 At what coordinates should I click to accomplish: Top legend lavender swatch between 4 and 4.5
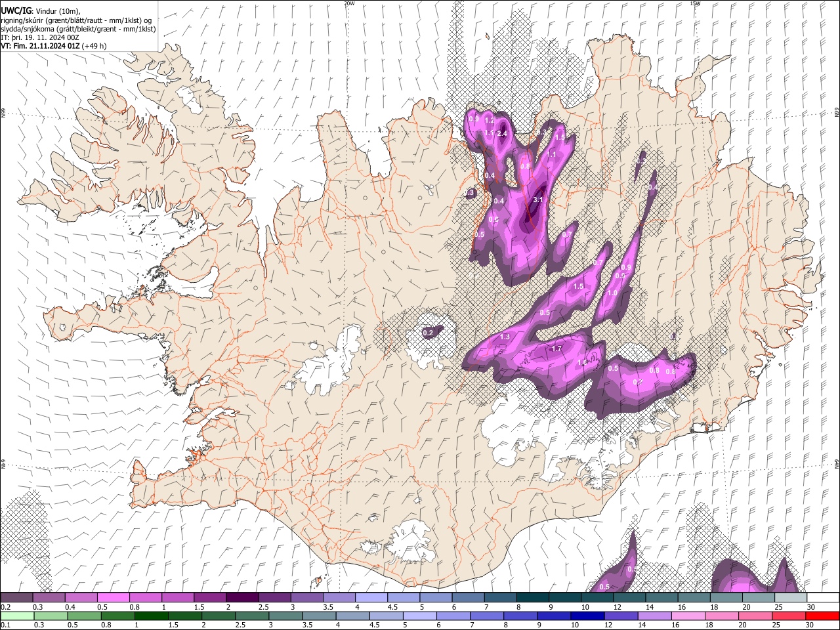pyautogui.click(x=370, y=598)
